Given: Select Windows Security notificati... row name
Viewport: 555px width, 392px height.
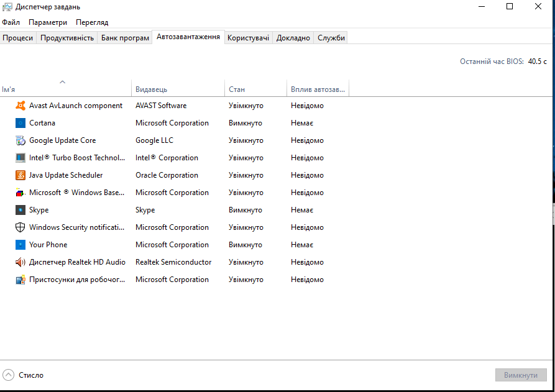Looking at the screenshot, I should pos(77,227).
